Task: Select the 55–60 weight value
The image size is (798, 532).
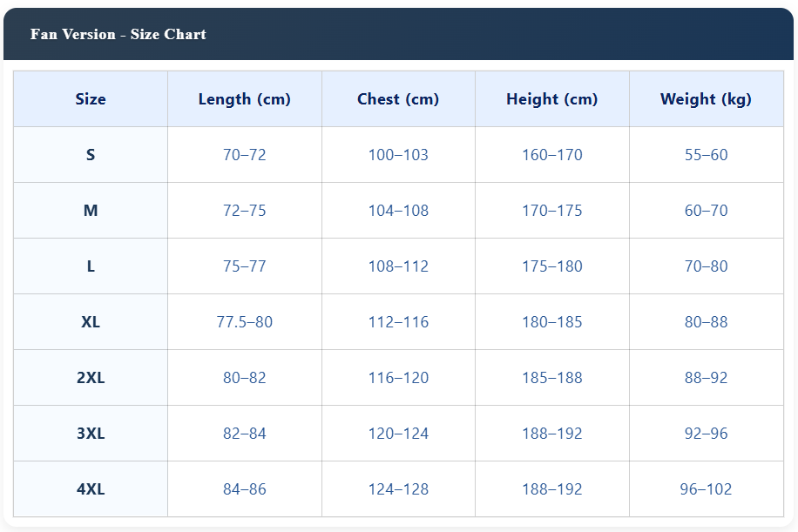Action: (x=706, y=155)
